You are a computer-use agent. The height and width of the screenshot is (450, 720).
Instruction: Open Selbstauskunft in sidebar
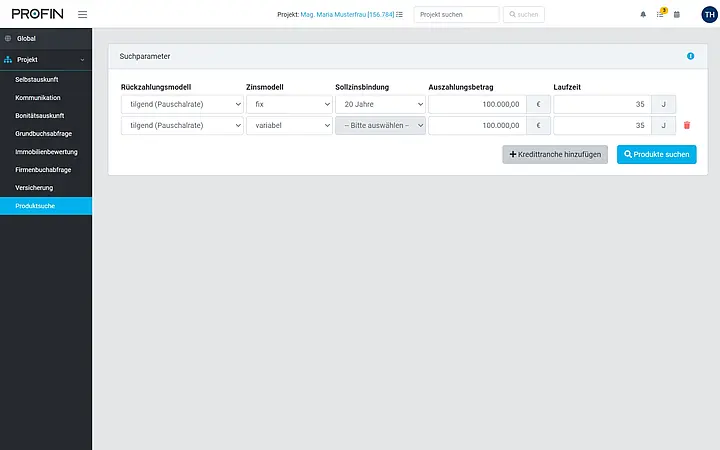tap(37, 79)
